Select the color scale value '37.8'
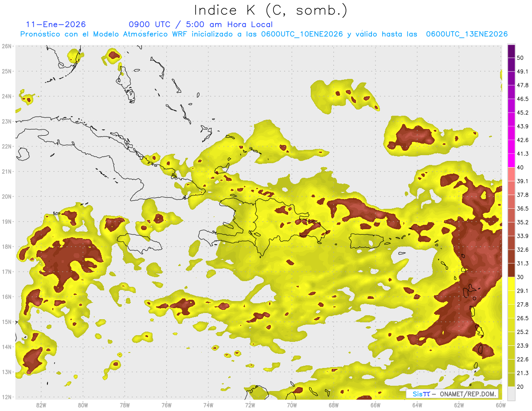The image size is (532, 411). point(523,195)
